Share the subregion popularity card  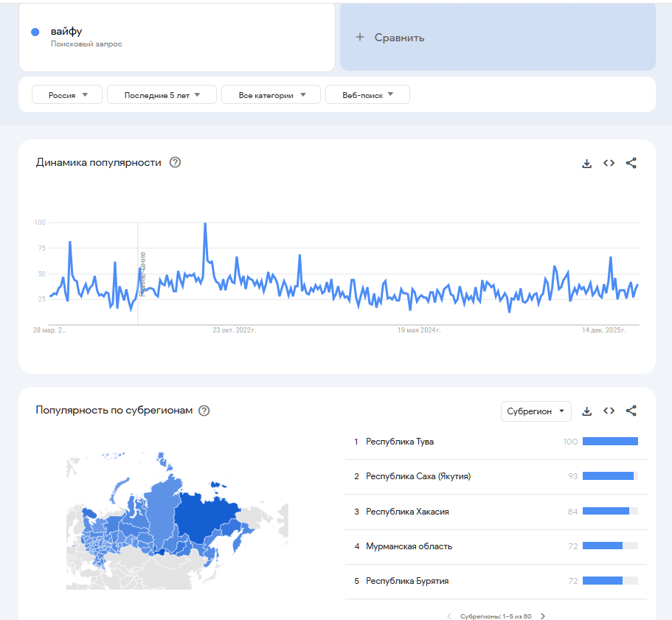pyautogui.click(x=631, y=411)
